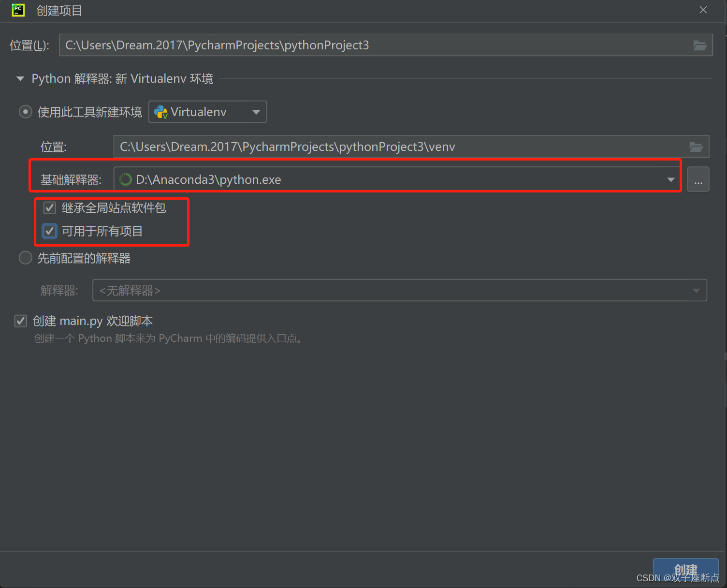
Task: Open the '<无解释器>' interpreter dropdown
Action: pos(400,290)
